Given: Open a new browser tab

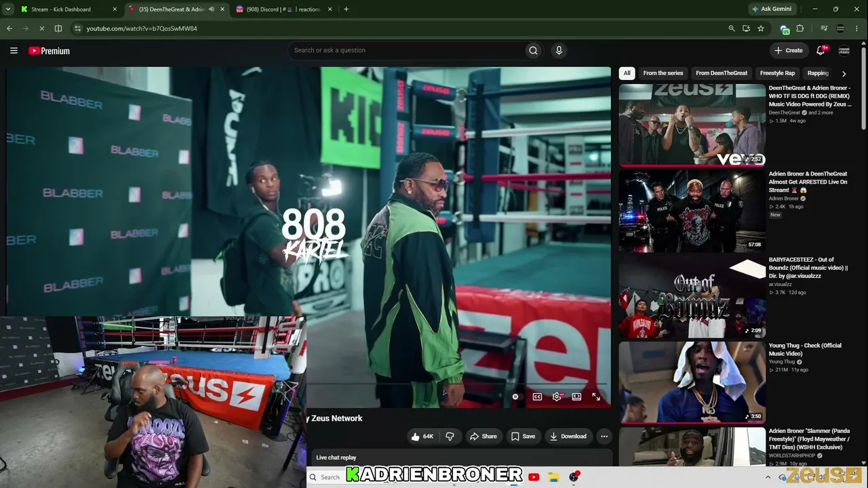Looking at the screenshot, I should tap(346, 9).
